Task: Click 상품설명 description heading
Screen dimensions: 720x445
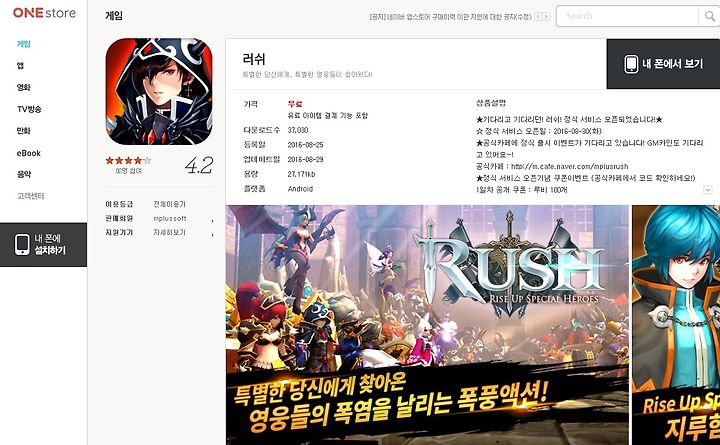Action: (491, 103)
